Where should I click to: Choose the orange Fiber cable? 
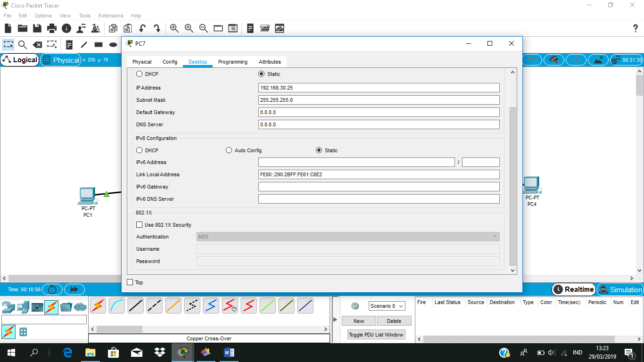[x=173, y=306]
